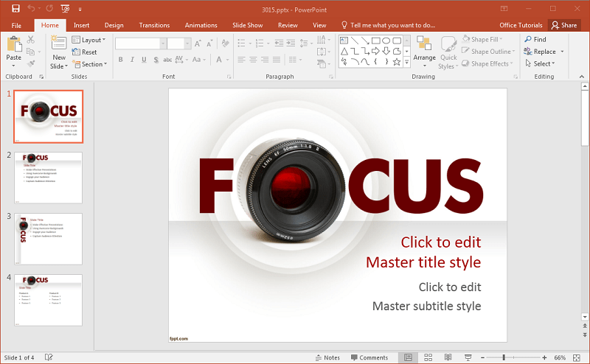Expand the Layout dropdown
This screenshot has width=590, height=364.
92,40
